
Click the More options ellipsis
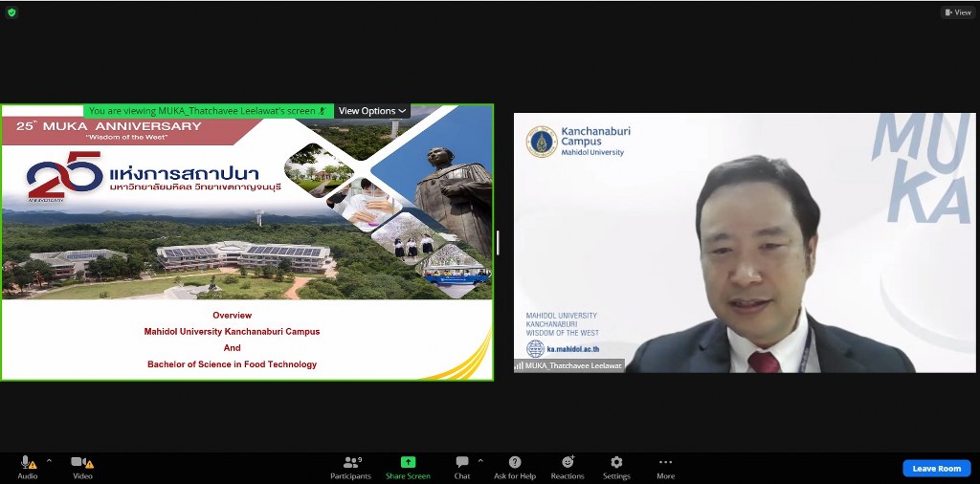point(665,463)
